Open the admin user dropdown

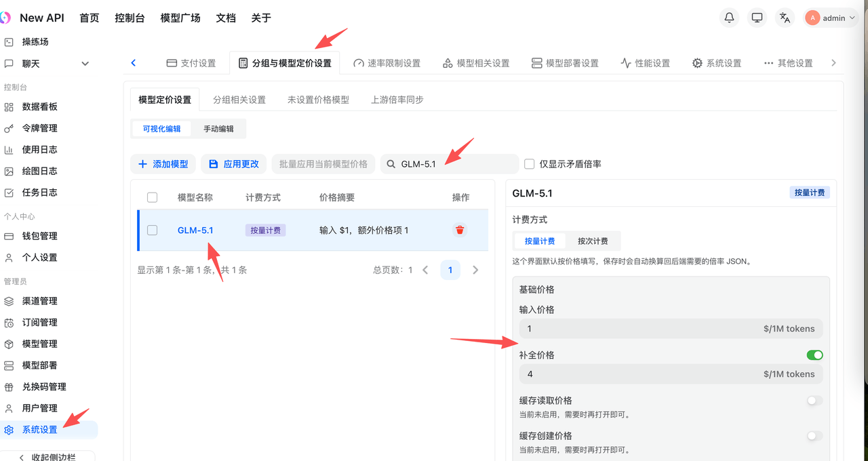pyautogui.click(x=831, y=18)
